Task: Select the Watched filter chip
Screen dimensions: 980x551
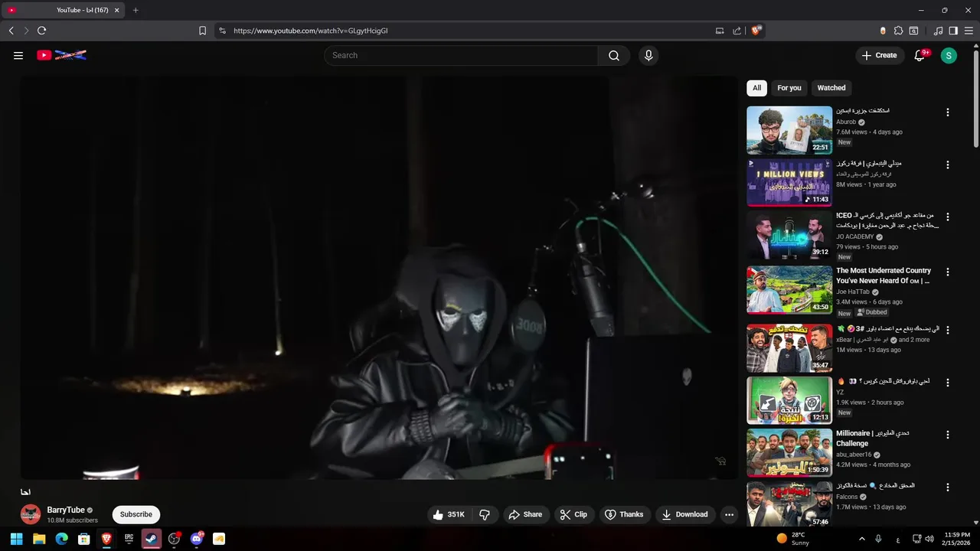Action: (x=831, y=88)
